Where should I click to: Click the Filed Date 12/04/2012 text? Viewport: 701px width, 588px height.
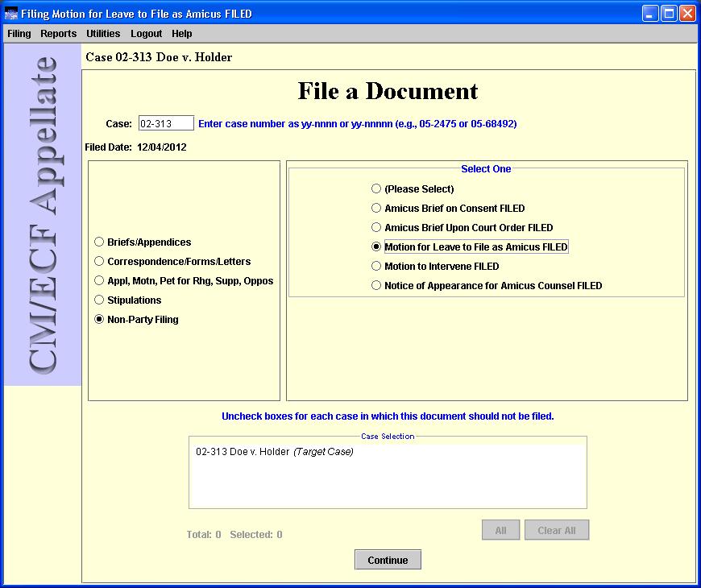pyautogui.click(x=136, y=147)
